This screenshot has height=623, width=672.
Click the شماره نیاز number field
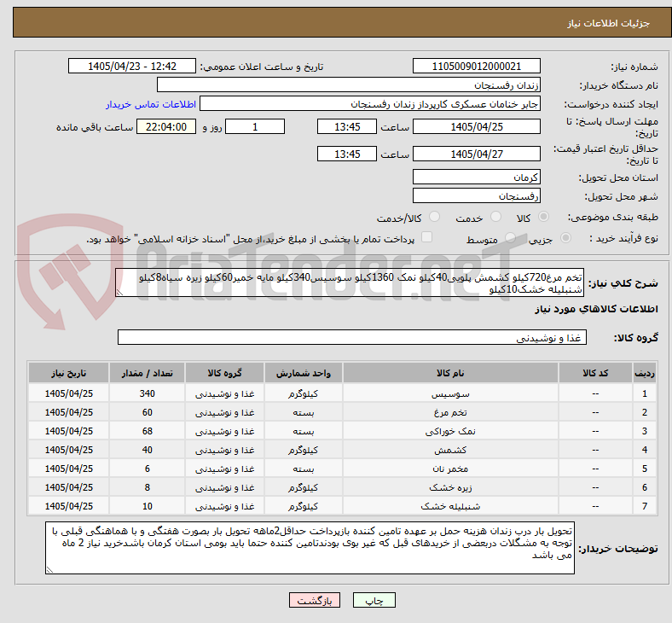tap(476, 67)
